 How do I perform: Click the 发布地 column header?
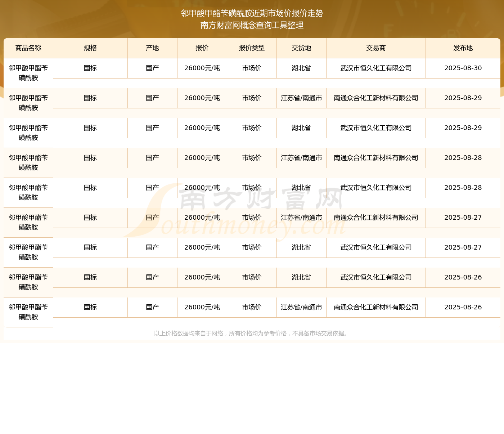pyautogui.click(x=463, y=48)
